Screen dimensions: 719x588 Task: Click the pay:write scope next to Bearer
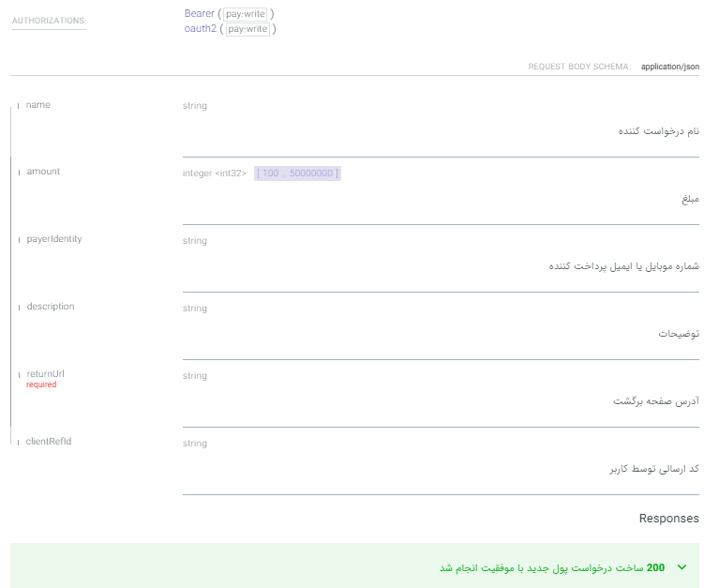coord(247,14)
